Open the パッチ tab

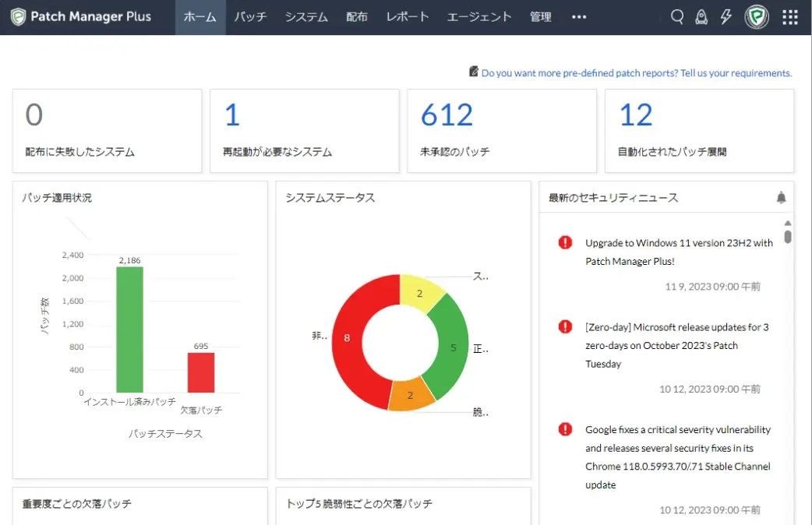(250, 17)
